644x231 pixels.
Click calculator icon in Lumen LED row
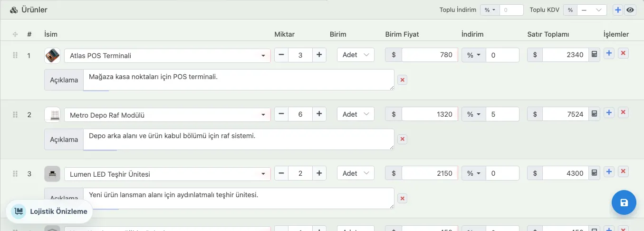[594, 173]
